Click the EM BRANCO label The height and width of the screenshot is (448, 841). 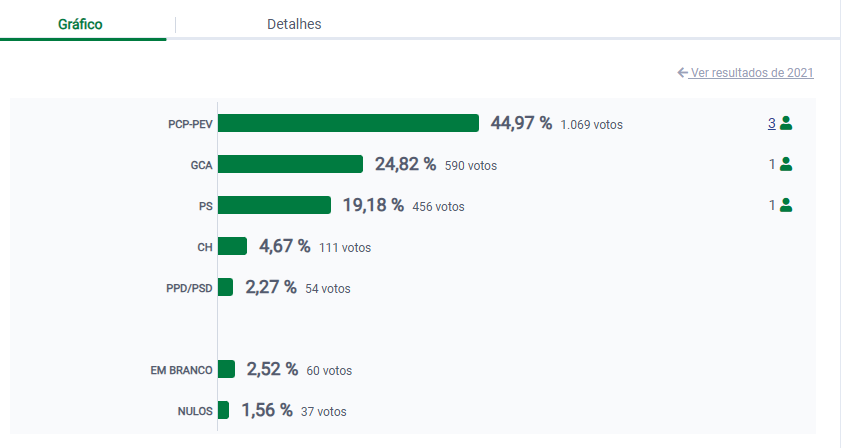pos(181,371)
